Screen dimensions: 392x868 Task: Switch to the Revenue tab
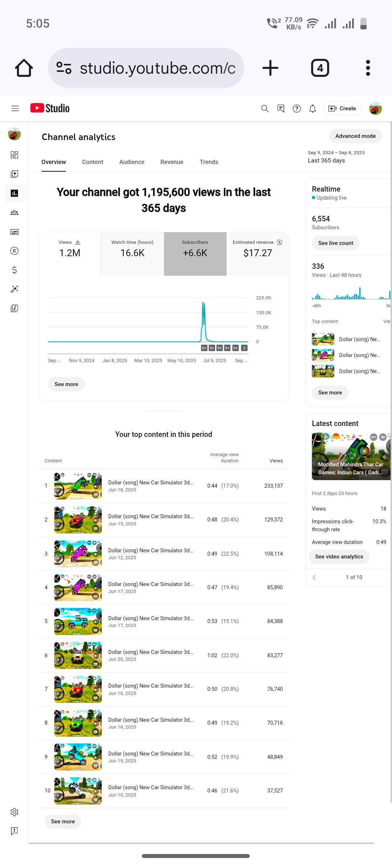172,162
